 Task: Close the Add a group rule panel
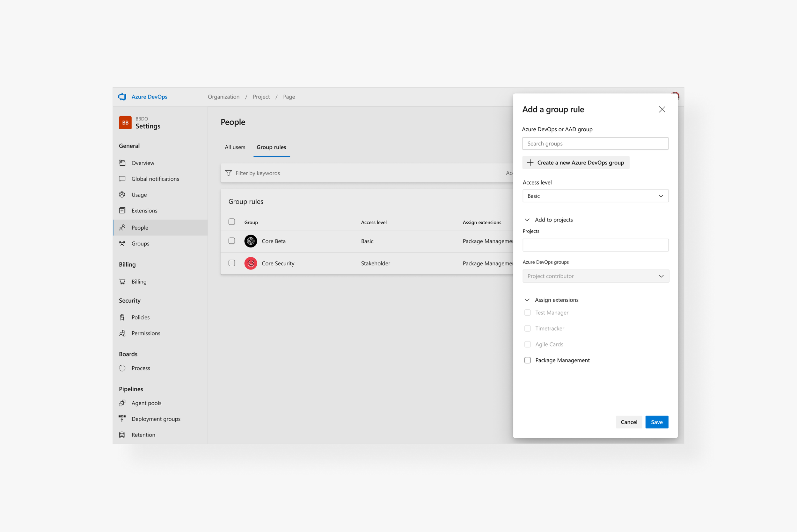pos(662,109)
